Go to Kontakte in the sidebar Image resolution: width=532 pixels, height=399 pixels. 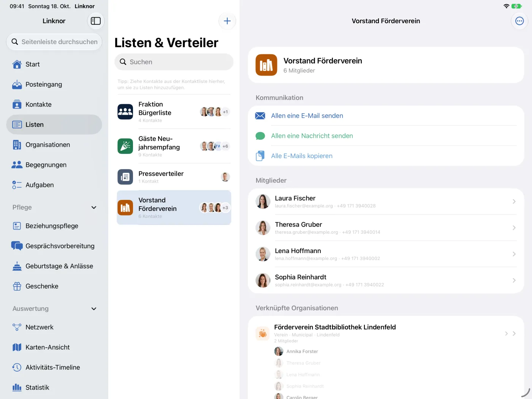point(54,104)
